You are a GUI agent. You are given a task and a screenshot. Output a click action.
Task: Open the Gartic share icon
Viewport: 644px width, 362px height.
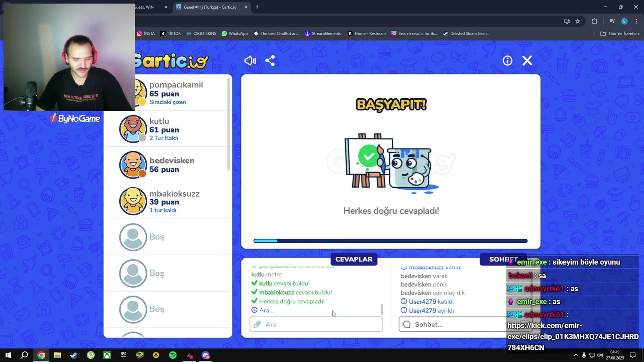270,61
